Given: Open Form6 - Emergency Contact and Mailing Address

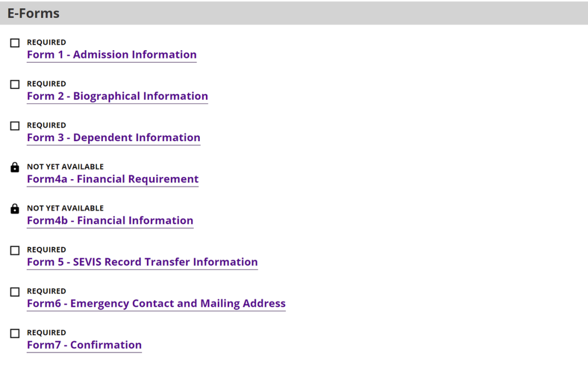Looking at the screenshot, I should 156,303.
